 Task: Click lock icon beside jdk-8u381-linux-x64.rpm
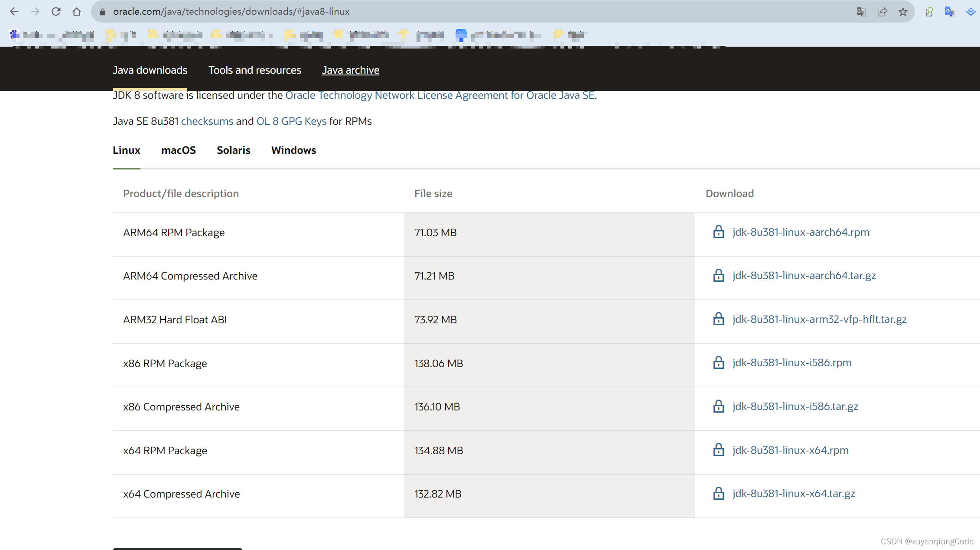tap(718, 450)
